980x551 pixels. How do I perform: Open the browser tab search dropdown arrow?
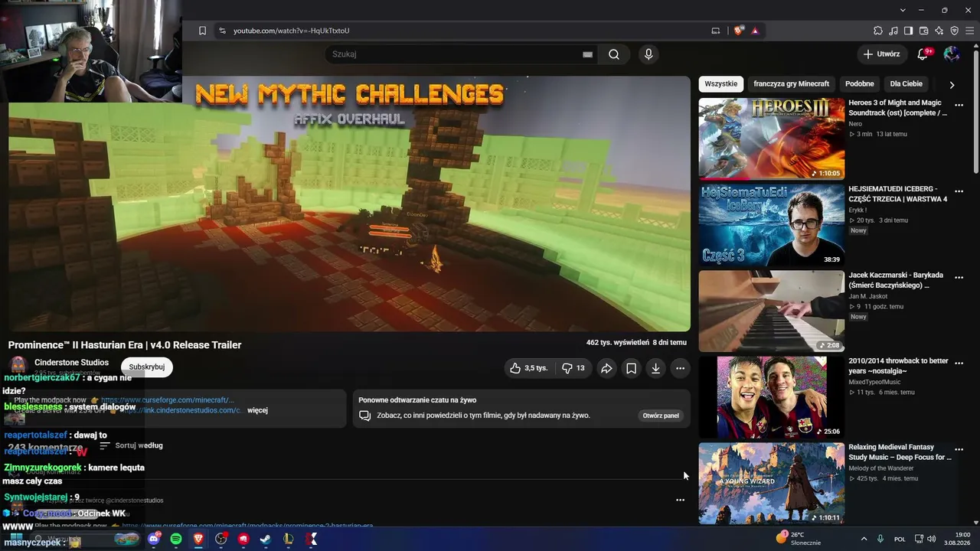tap(903, 10)
